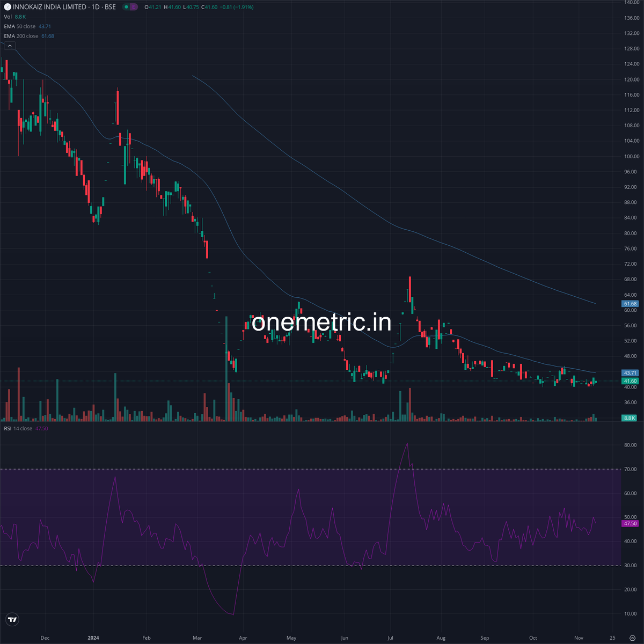
Task: Click the −0.81 (−1.91%) change value
Action: [237, 7]
